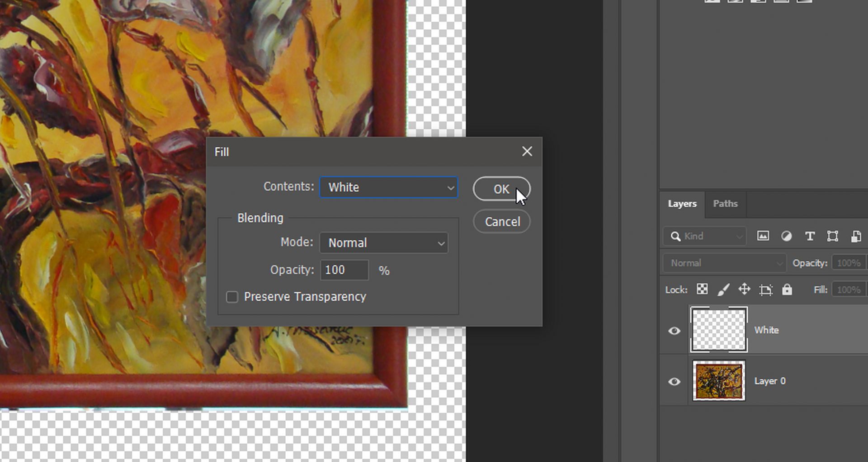The image size is (868, 462).
Task: Click OK in the Fill dialog
Action: coord(501,189)
